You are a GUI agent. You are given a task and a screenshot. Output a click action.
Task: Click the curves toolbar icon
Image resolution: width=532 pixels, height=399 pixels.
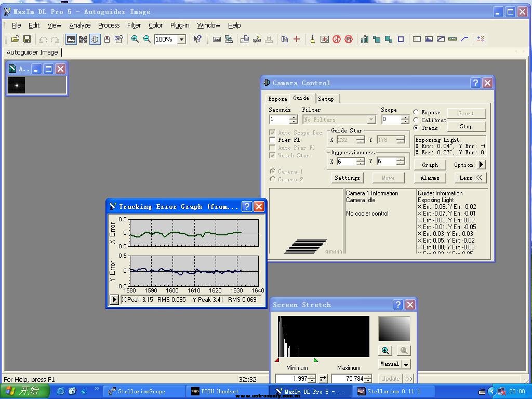coord(441,39)
